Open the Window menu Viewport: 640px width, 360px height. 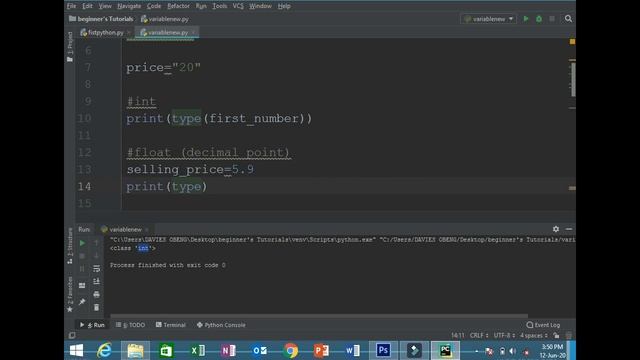[260, 6]
